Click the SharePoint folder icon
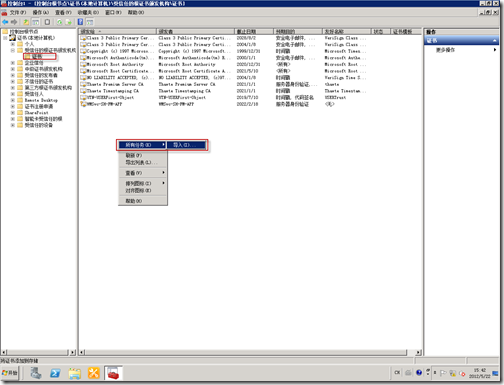The image size is (504, 385). 20,113
